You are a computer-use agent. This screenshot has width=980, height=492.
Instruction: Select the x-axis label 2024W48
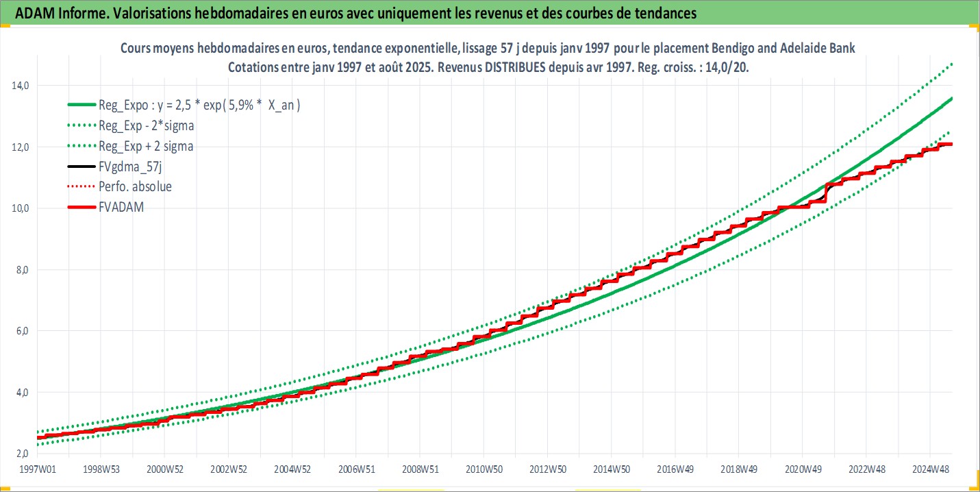930,469
